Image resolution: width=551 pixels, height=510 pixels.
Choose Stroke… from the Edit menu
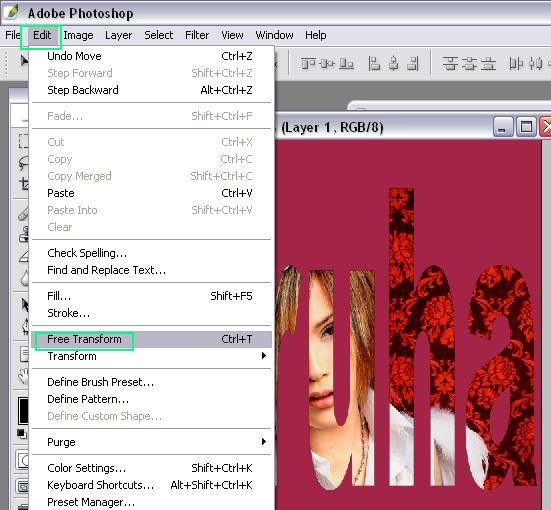[x=151, y=313]
